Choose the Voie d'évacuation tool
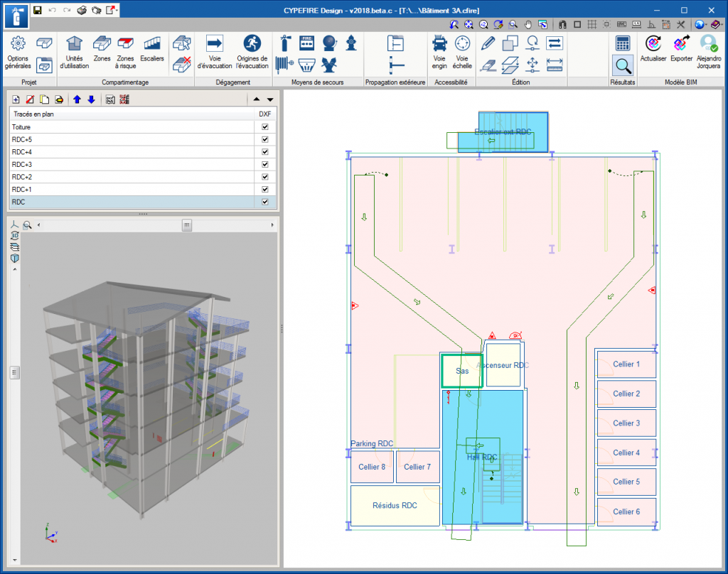This screenshot has height=574, width=728. pos(215,50)
